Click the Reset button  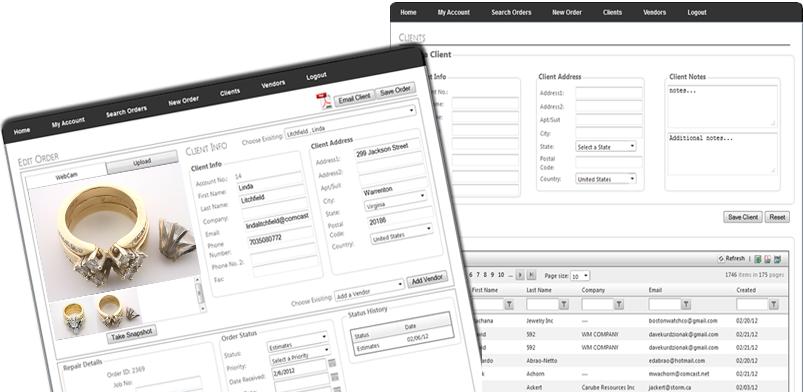pos(777,217)
